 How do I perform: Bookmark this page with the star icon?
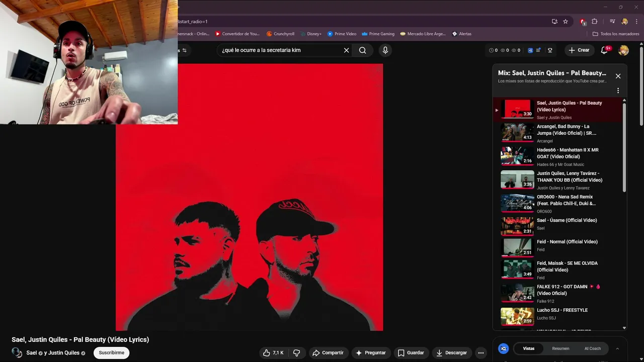[566, 22]
